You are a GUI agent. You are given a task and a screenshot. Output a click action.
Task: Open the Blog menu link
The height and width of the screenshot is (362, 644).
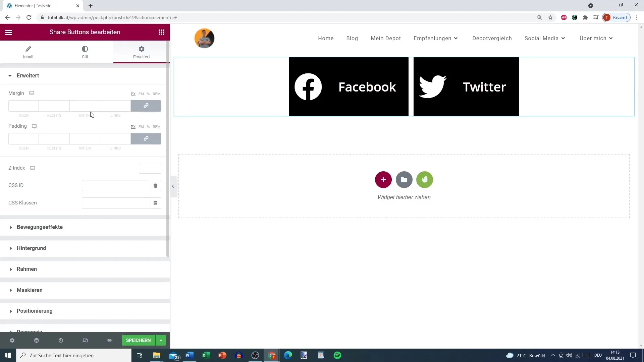(x=352, y=39)
